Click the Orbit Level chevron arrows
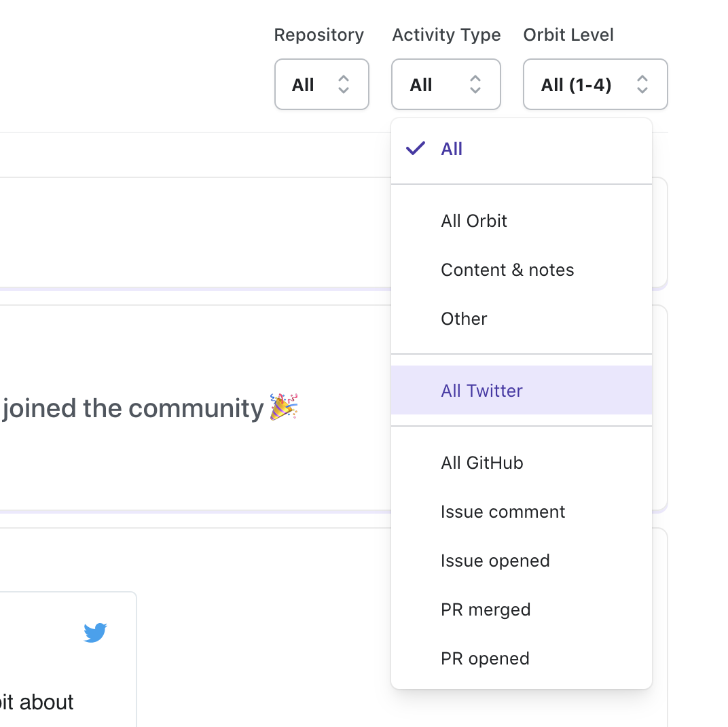728x727 pixels. (642, 84)
